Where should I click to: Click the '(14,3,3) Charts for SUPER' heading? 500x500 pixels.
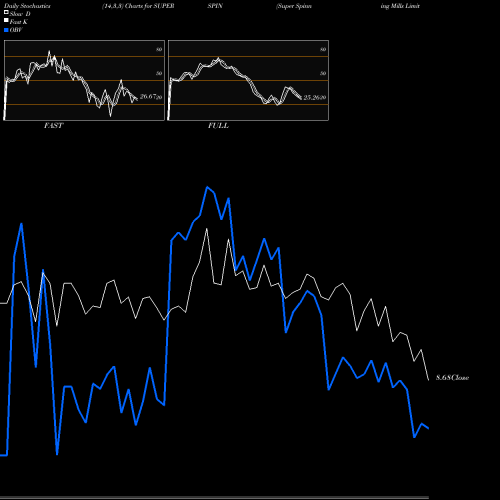(138, 6)
